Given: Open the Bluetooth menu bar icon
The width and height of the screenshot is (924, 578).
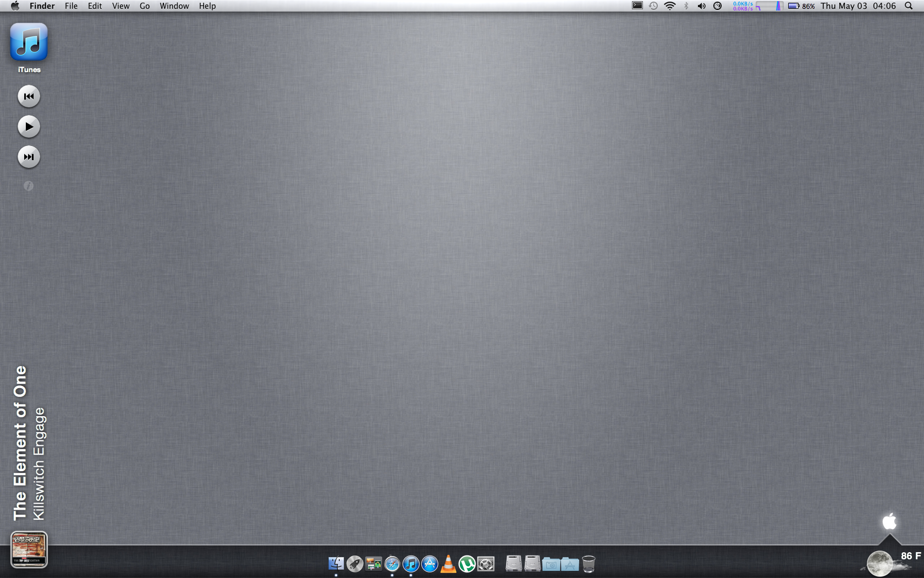Looking at the screenshot, I should click(686, 6).
